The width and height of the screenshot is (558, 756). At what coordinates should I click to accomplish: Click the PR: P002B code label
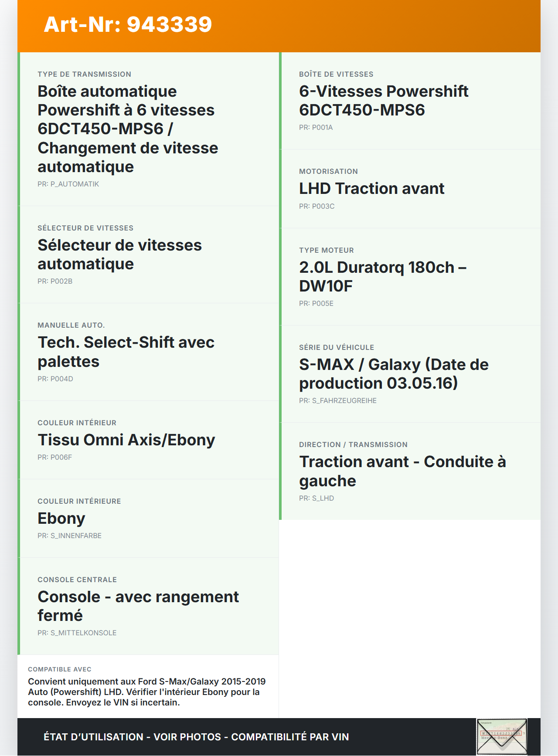tap(55, 281)
